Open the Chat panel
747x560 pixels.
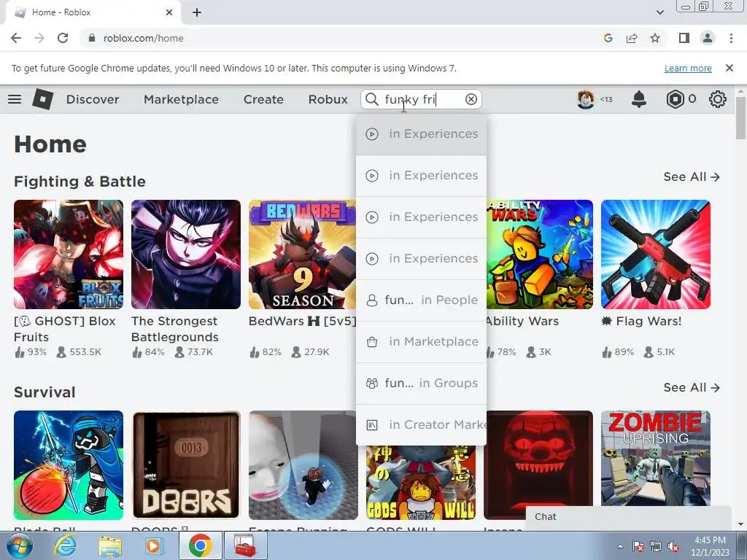point(628,517)
